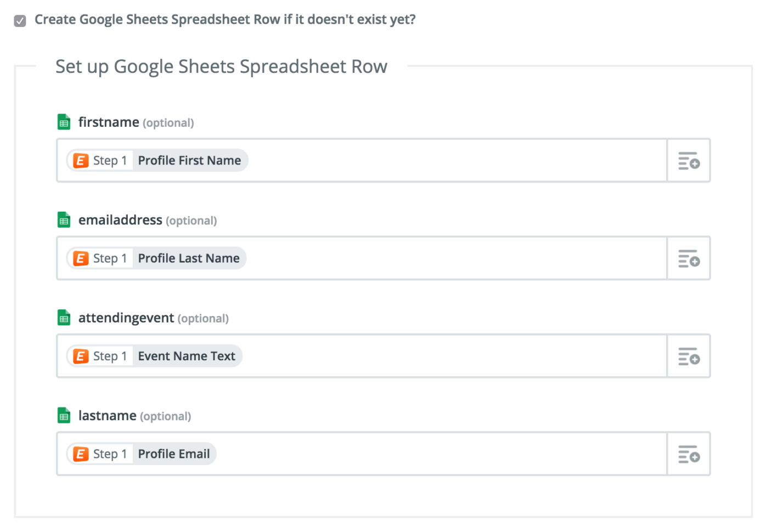This screenshot has width=766, height=532.
Task: Select the Eventbrite icon in Event Name Text pill
Action: pos(80,355)
